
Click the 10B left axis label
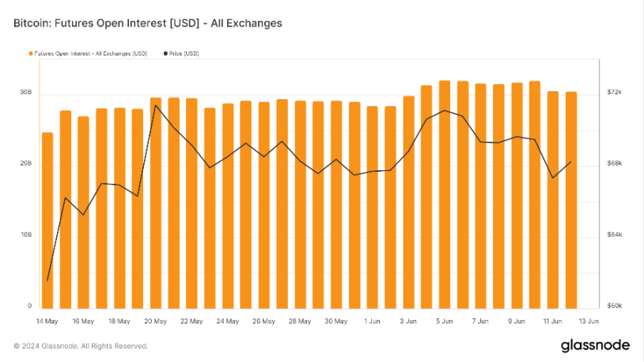point(26,234)
